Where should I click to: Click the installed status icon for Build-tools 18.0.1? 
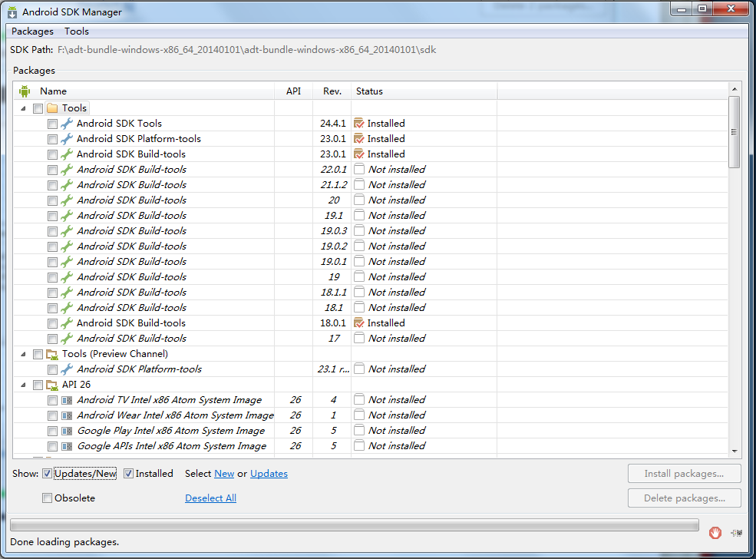click(358, 323)
